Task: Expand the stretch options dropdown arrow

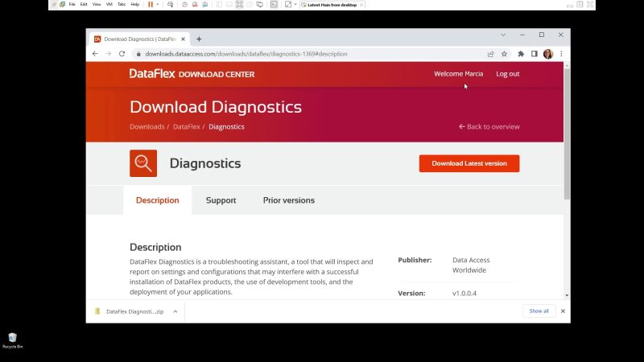Action: pyautogui.click(x=295, y=5)
